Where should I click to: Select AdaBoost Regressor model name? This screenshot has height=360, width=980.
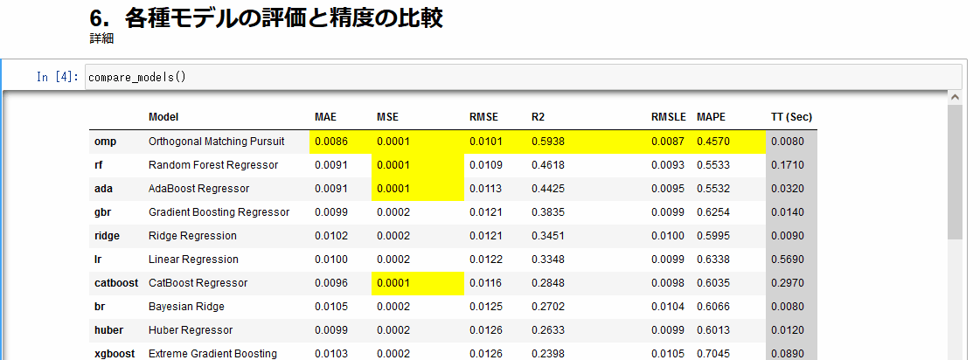click(x=198, y=189)
